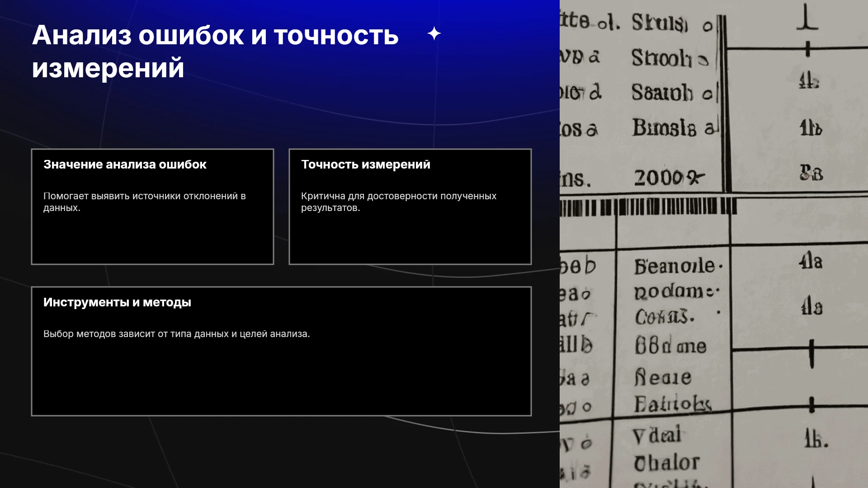Screen dimensions: 868x488
Task: Click the 'Vdeal' text in the table image
Action: tap(657, 435)
